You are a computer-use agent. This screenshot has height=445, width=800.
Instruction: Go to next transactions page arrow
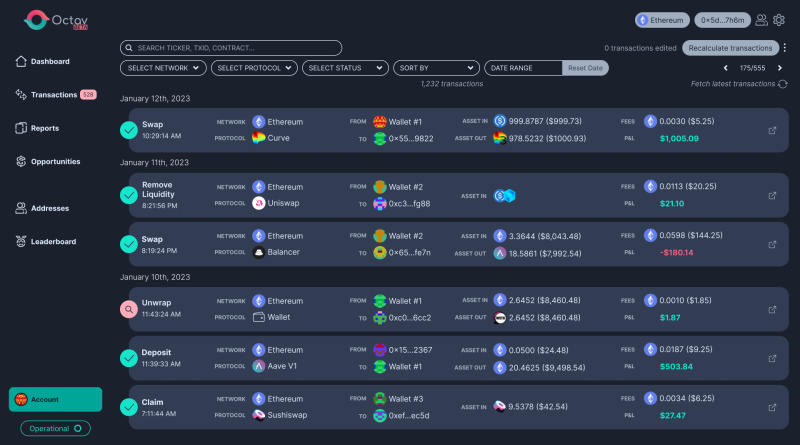point(780,68)
